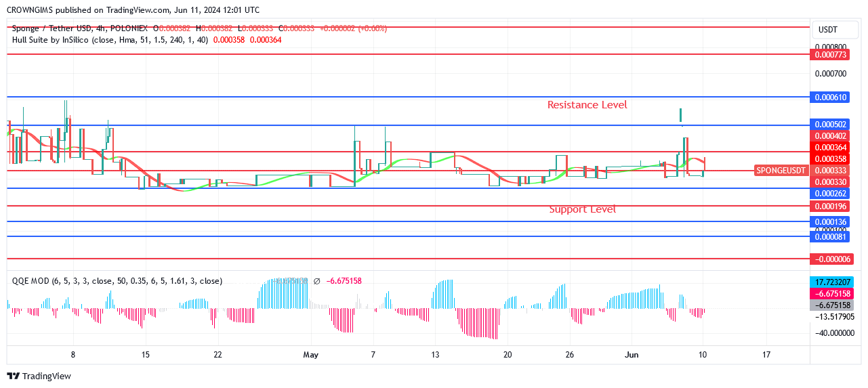The image size is (868, 388).
Task: Click the -6.675158 value in the QQE MOD legend
Action: tap(344, 281)
